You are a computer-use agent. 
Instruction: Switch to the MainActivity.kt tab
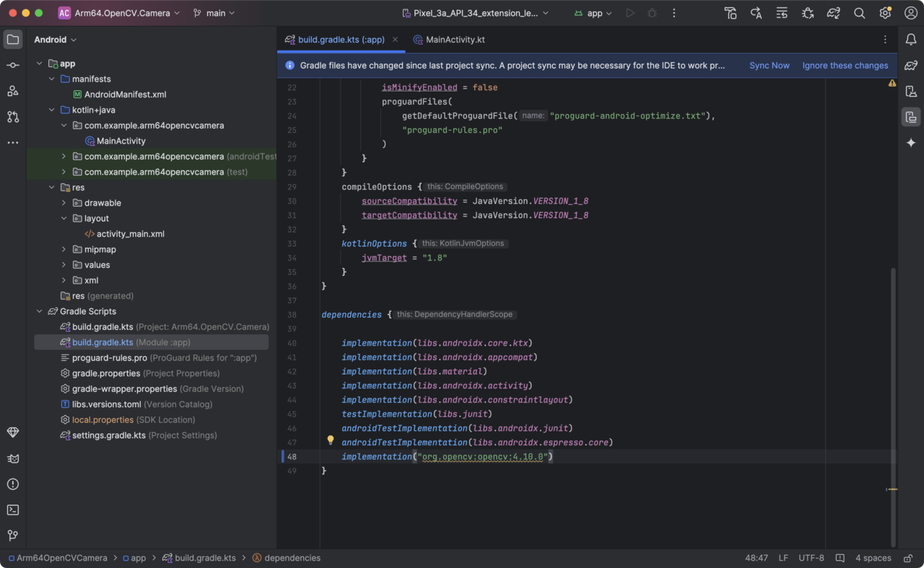(x=455, y=40)
